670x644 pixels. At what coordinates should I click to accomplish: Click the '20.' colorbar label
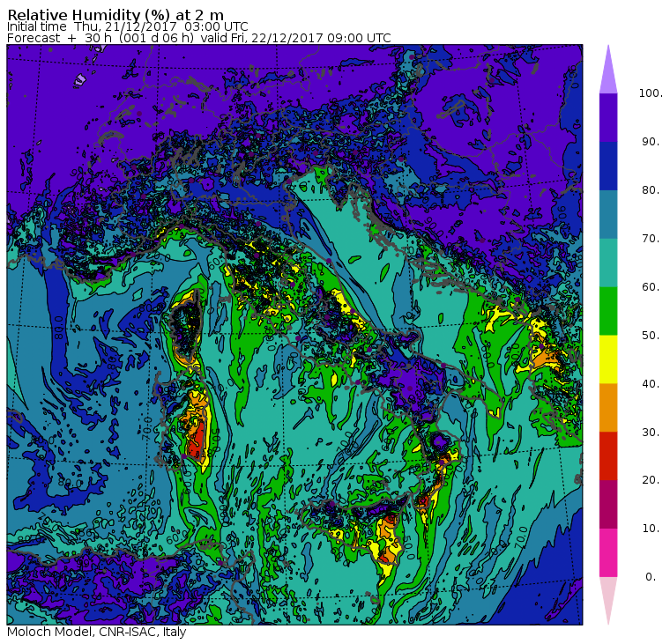tap(651, 480)
